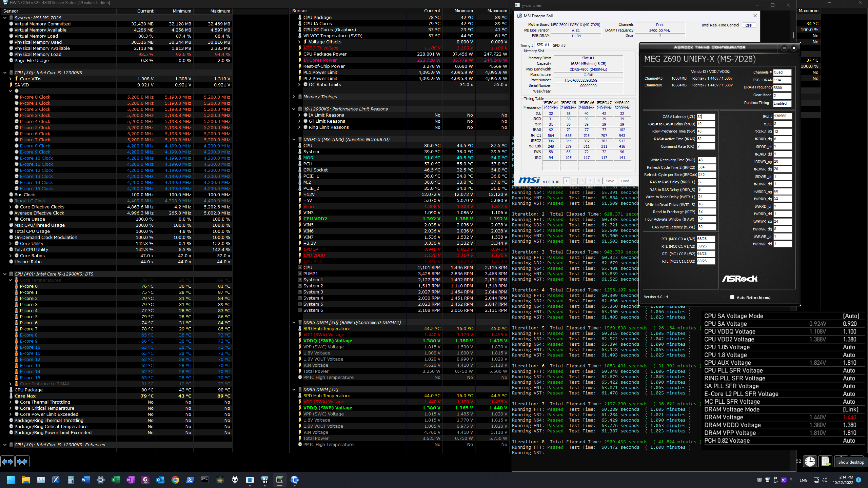Collapse the Performance Limit Reasons group
The image size is (868, 488).
click(x=294, y=109)
